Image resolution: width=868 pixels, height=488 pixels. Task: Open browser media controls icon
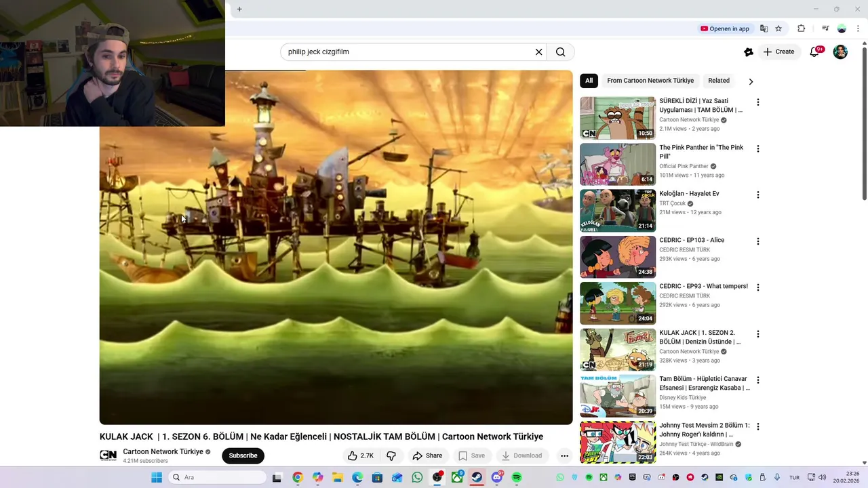point(825,28)
